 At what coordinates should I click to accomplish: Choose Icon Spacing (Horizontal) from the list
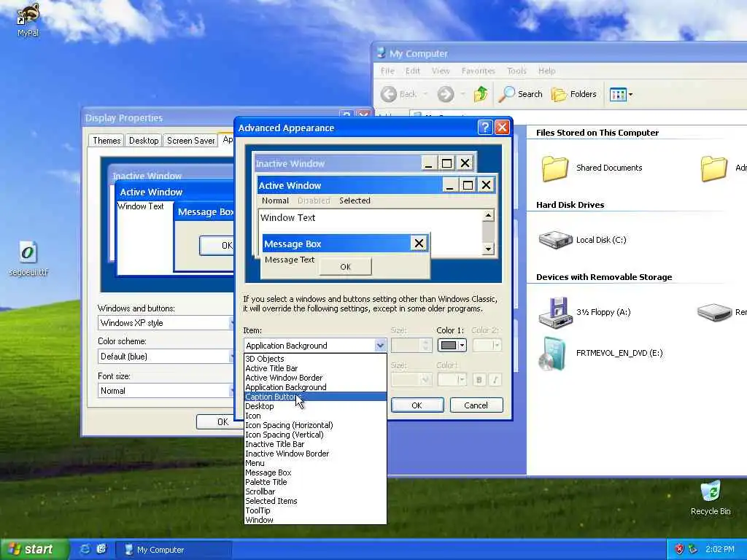click(x=315, y=425)
